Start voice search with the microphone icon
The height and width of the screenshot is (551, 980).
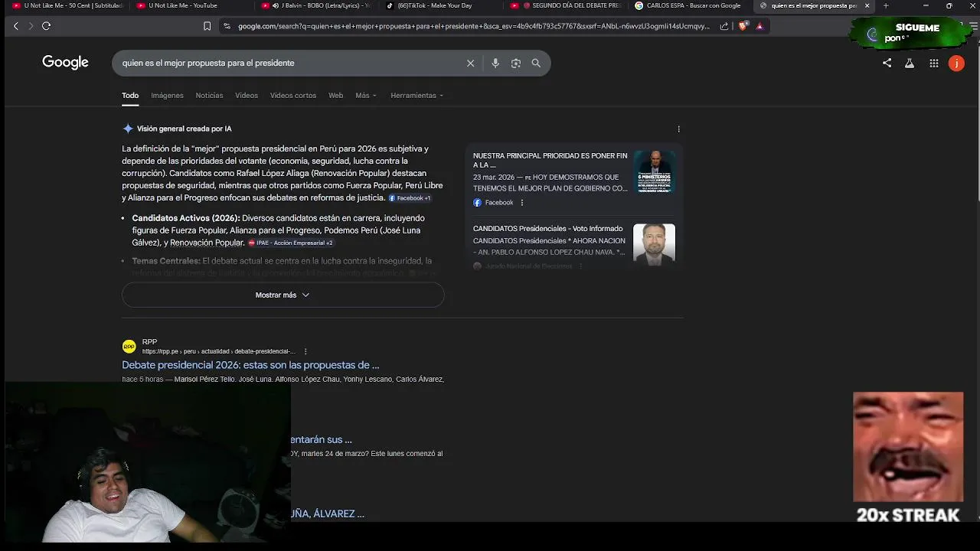[495, 64]
